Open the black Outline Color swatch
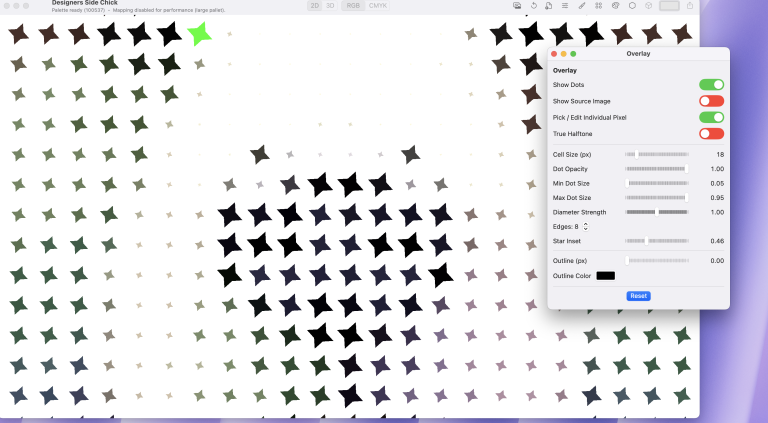Viewport: 768px width, 423px height. [605, 276]
